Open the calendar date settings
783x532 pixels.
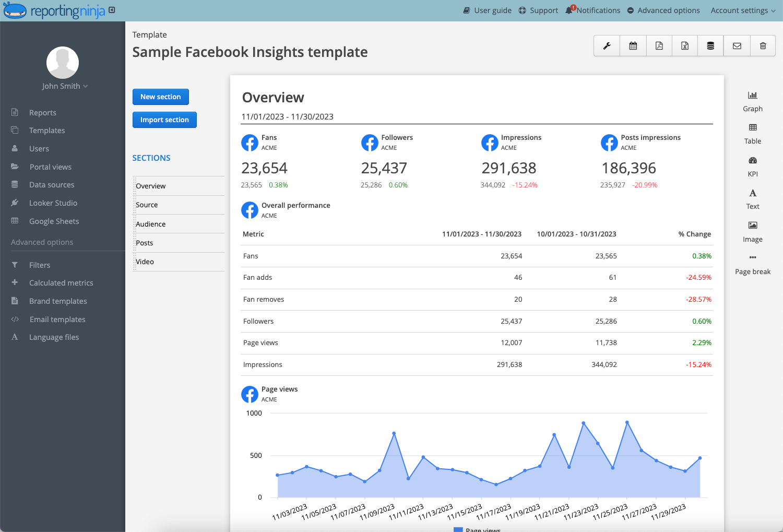[x=633, y=45]
